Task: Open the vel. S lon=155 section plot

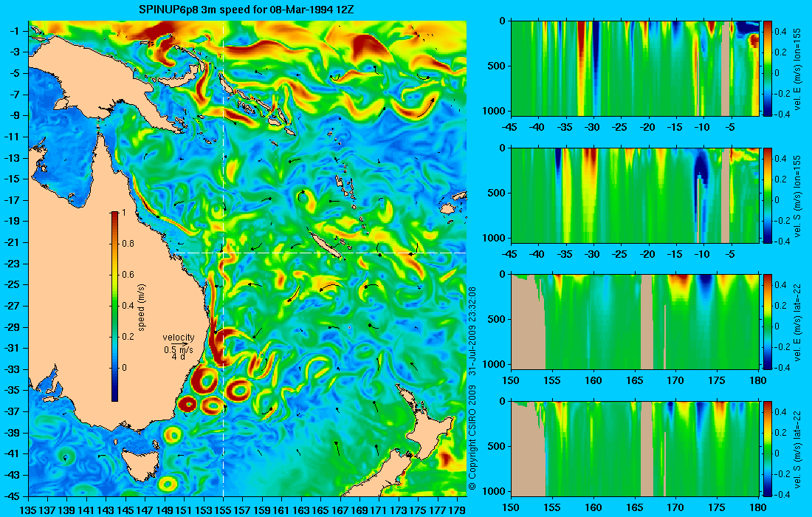Action: pyautogui.click(x=634, y=195)
